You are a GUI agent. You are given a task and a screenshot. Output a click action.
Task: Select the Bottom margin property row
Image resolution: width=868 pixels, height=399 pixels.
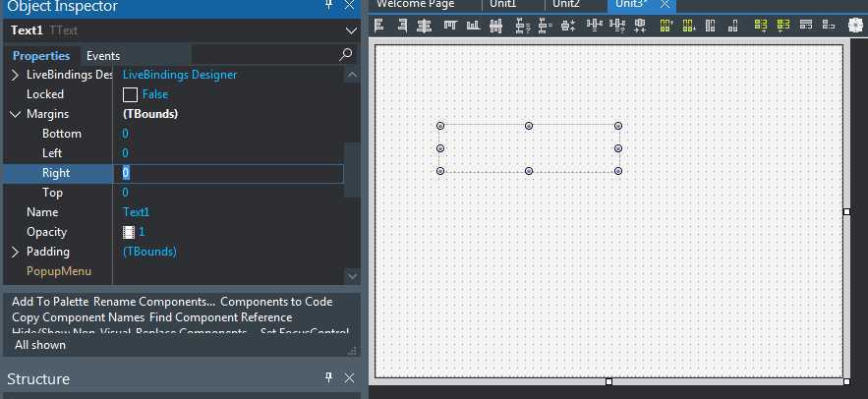(x=173, y=134)
